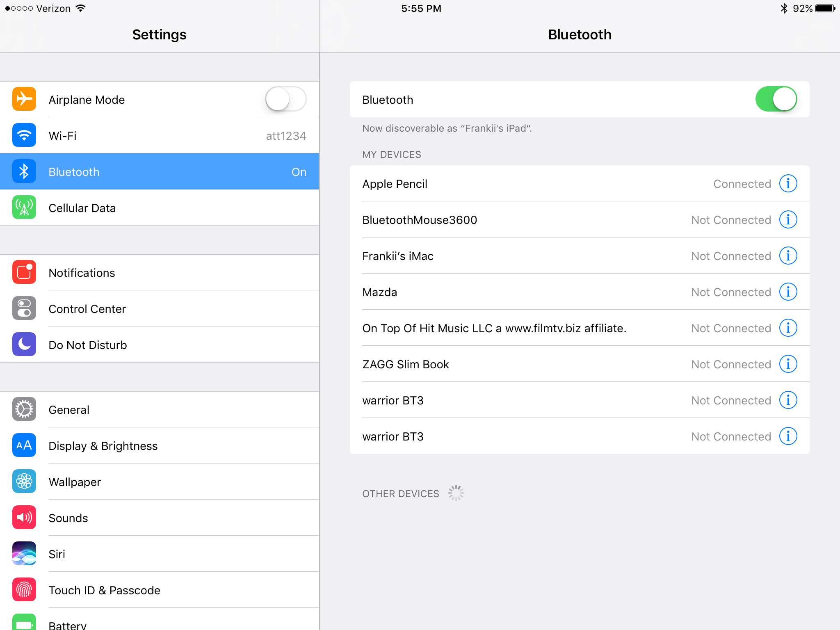The width and height of the screenshot is (840, 630).
Task: Tap the Siri icon
Action: pos(24,554)
